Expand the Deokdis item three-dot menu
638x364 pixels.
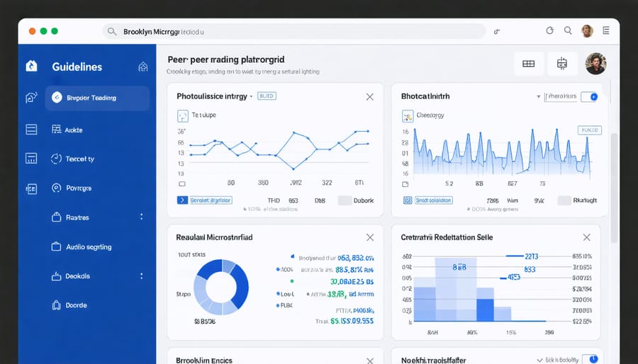[142, 276]
